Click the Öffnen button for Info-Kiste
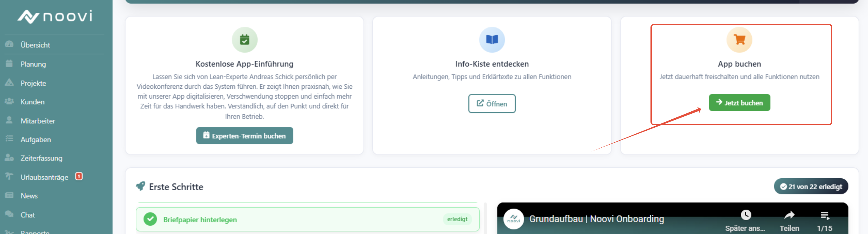 (x=492, y=104)
